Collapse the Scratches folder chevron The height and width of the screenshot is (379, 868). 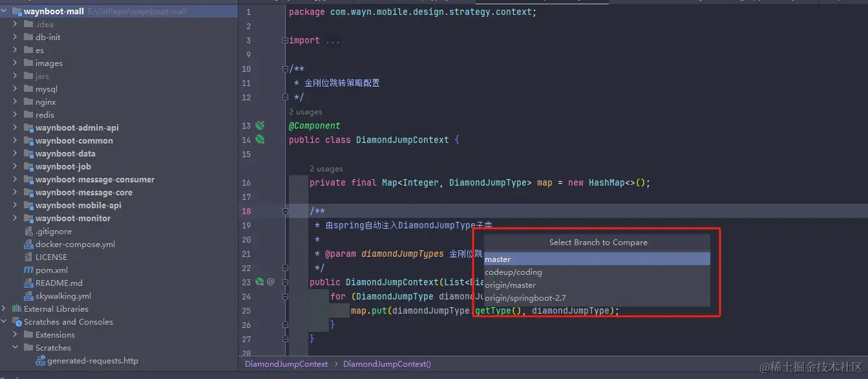point(15,347)
